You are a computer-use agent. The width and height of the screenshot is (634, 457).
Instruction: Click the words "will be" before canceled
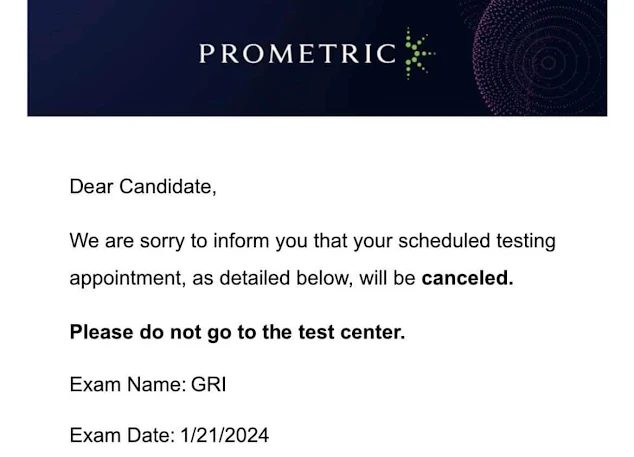(387, 278)
